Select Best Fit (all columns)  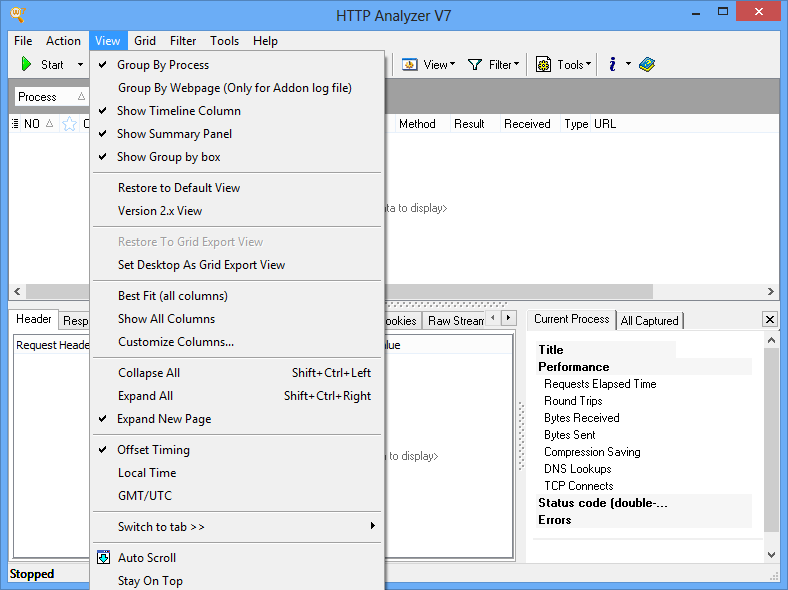237,296
